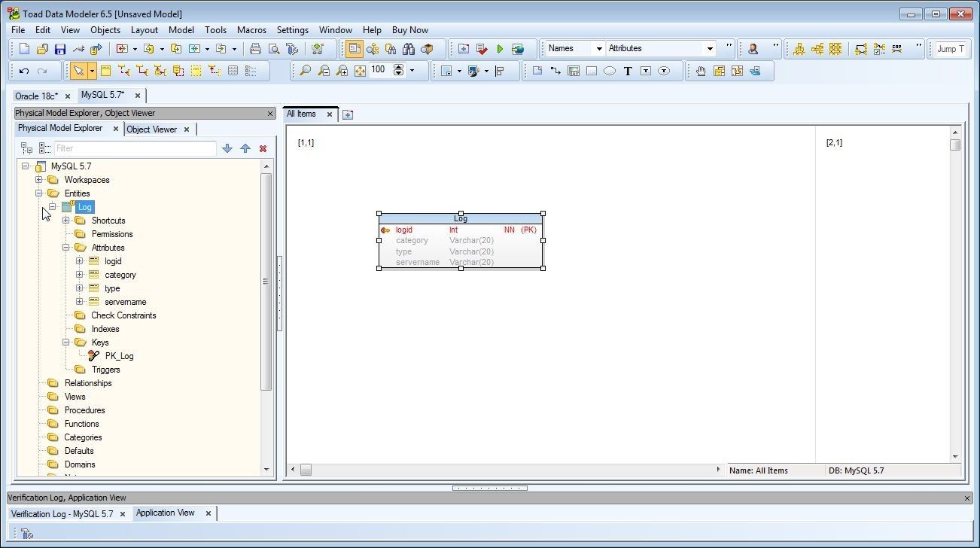980x548 pixels.
Task: Click the category attribute row in Log entity
Action: point(461,241)
